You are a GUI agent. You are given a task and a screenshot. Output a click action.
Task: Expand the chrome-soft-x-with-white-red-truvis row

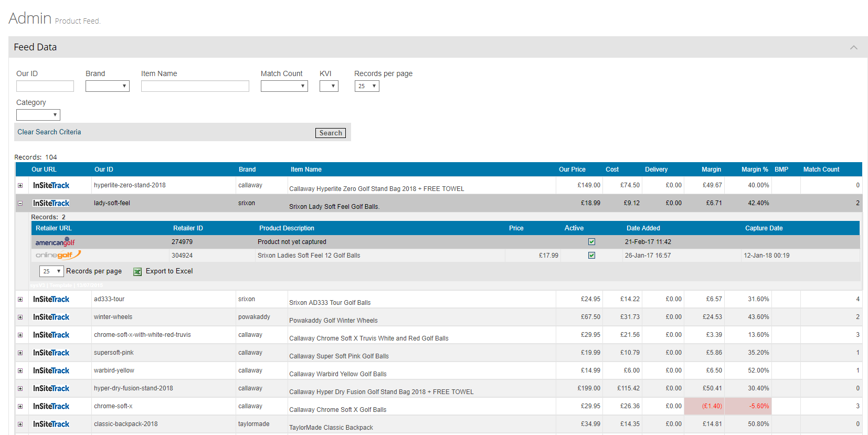(20, 335)
